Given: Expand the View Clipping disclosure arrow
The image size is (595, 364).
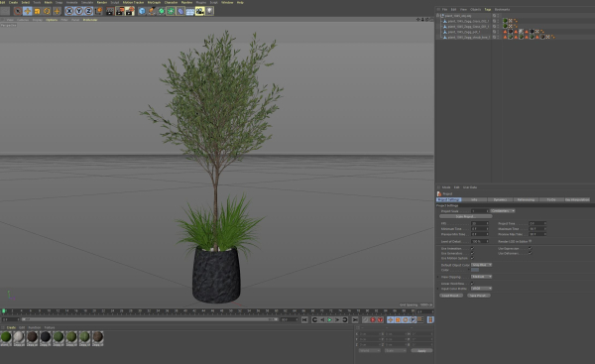Looking at the screenshot, I should click(437, 277).
